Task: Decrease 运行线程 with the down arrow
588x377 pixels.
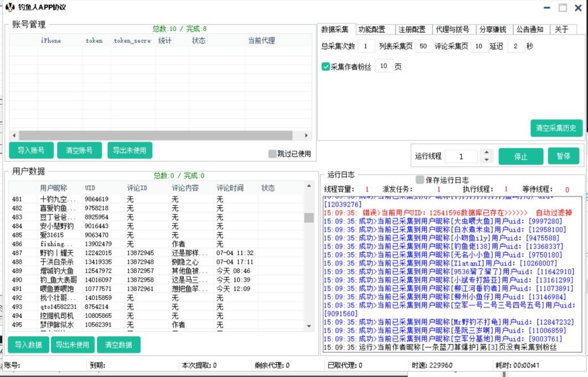Action: tap(486, 159)
